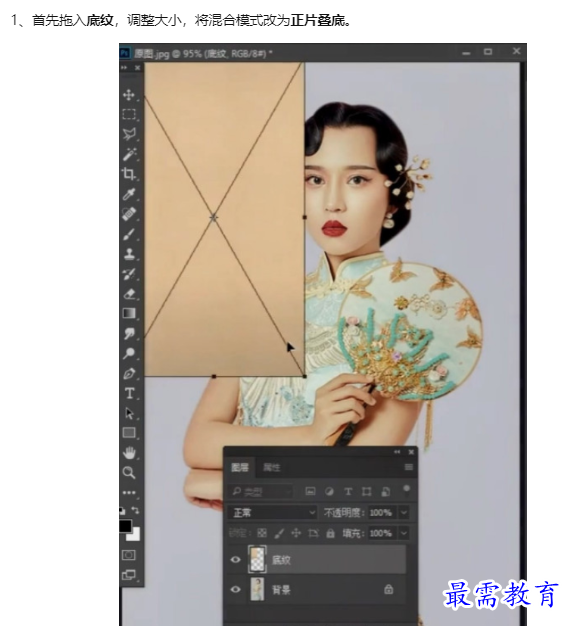Open the Layers panel flyout menu
The height and width of the screenshot is (626, 567).
[x=408, y=467]
